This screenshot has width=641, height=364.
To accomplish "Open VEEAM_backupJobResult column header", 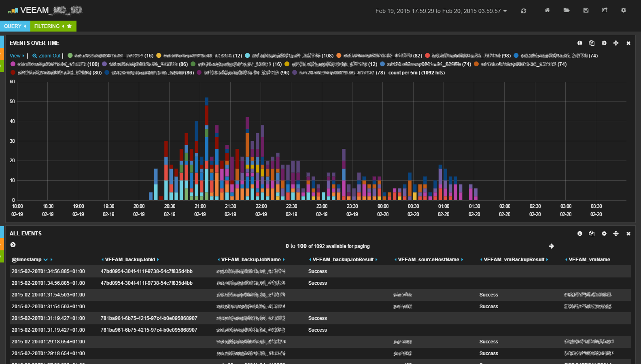I will 343,260.
